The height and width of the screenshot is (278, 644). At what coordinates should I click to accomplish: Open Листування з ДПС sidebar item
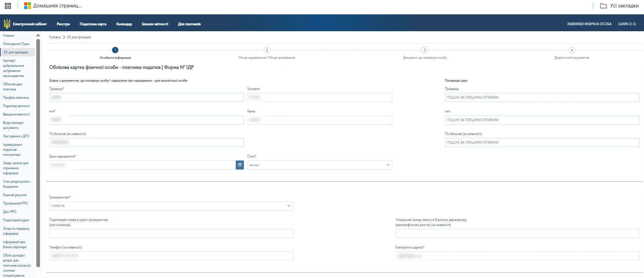(x=16, y=136)
